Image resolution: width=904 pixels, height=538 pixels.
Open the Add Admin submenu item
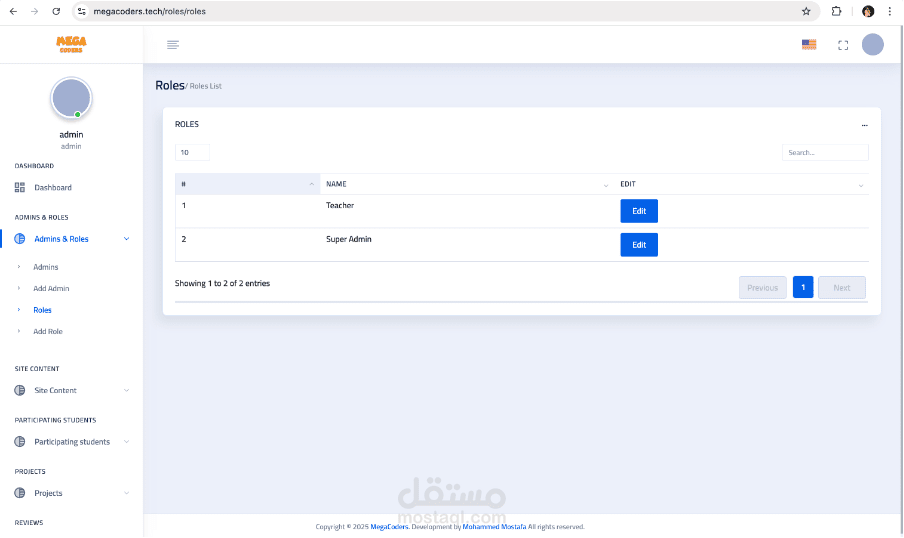tap(51, 288)
